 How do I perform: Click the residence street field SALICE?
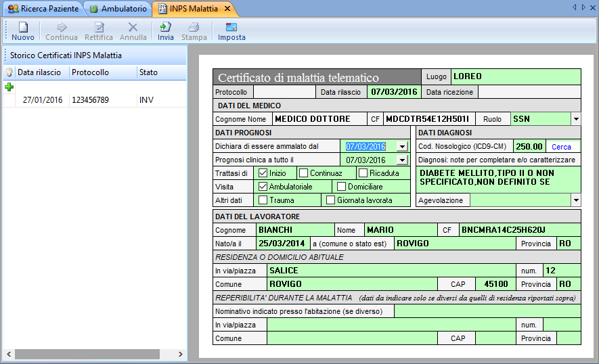pyautogui.click(x=392, y=271)
